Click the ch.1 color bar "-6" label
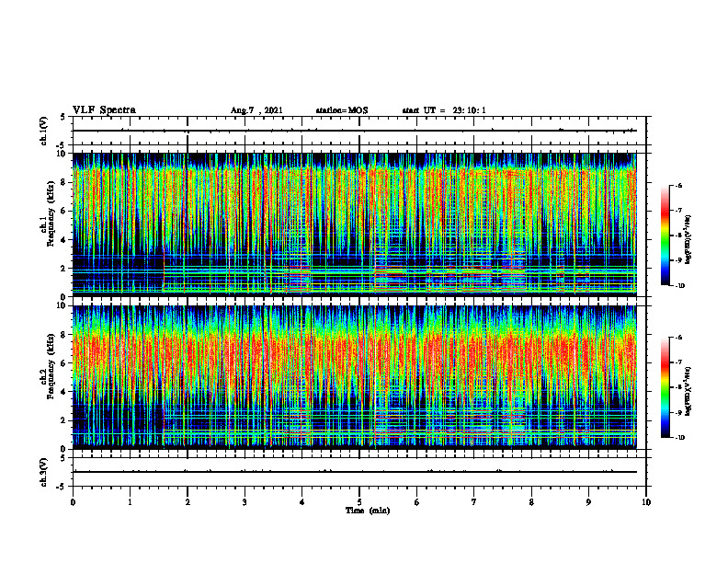The width and height of the screenshot is (728, 563). click(679, 185)
